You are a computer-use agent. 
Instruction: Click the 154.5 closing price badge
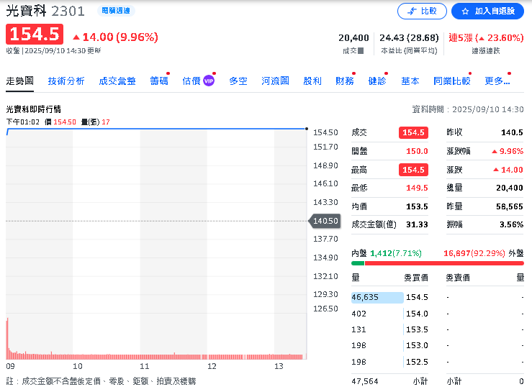(x=35, y=35)
